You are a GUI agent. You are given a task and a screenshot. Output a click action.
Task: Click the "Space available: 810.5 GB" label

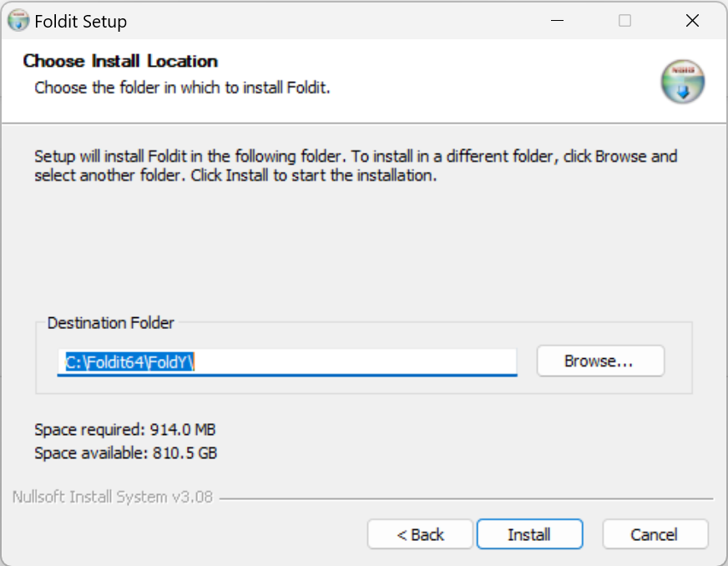(x=126, y=453)
